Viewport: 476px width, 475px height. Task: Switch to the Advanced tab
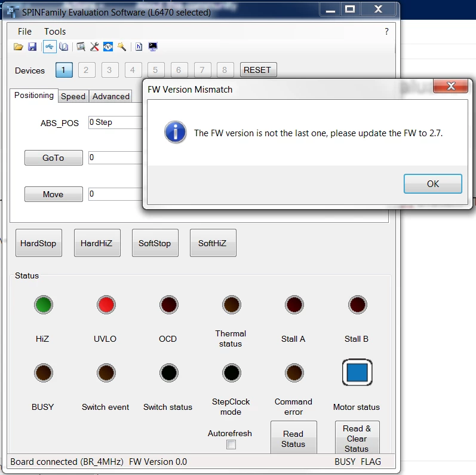(x=111, y=96)
